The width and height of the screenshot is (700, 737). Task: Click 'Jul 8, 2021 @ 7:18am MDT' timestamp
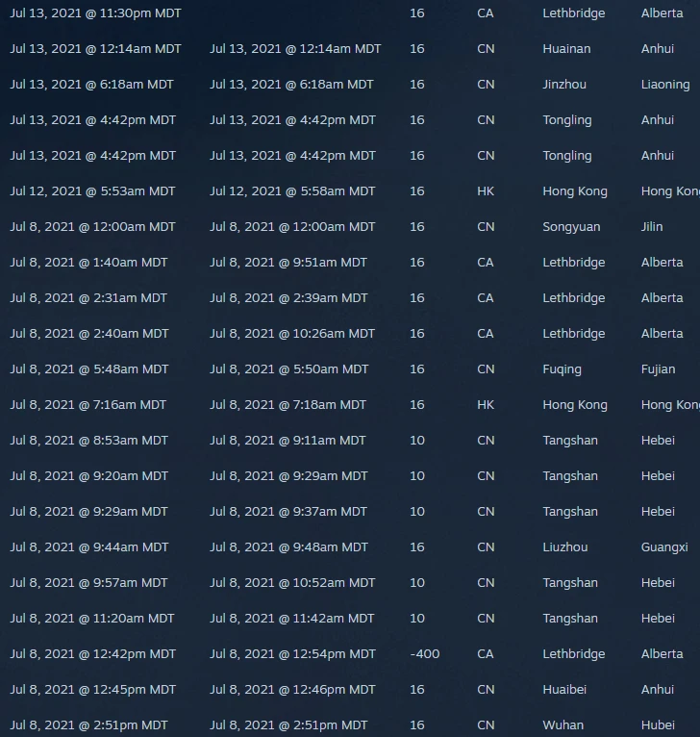click(x=287, y=405)
